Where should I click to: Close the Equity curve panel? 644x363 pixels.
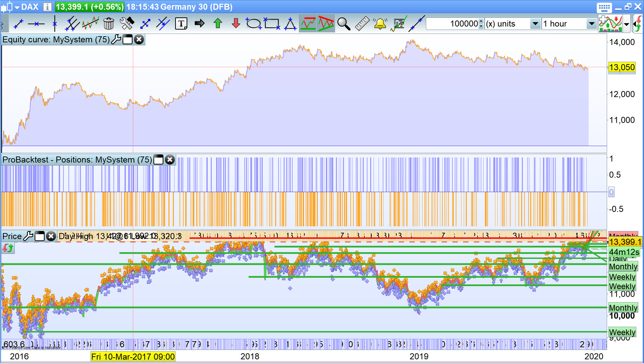[139, 39]
